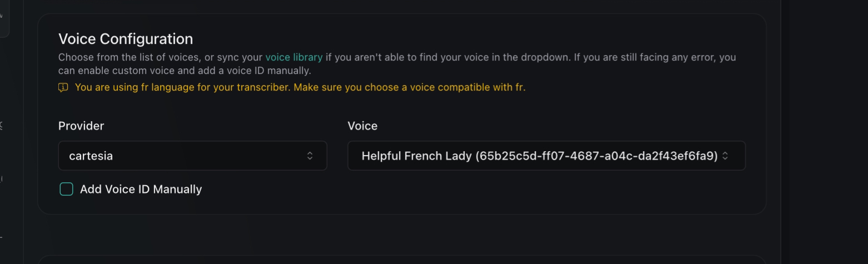
Task: Click empty area inside the Voice Configuration card
Action: (500, 192)
